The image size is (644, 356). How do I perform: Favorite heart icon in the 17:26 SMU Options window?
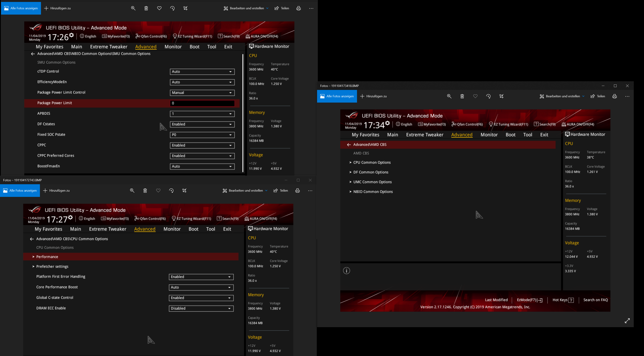[159, 8]
